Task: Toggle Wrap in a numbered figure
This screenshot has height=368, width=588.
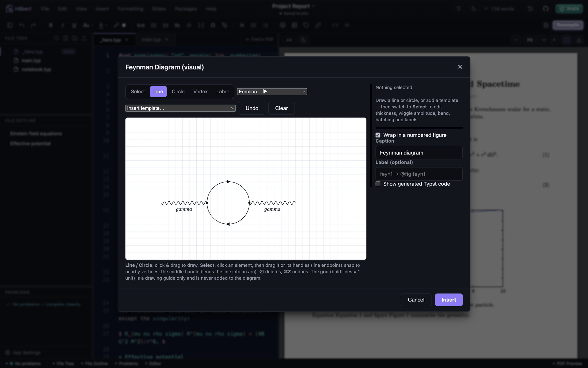Action: [x=378, y=135]
